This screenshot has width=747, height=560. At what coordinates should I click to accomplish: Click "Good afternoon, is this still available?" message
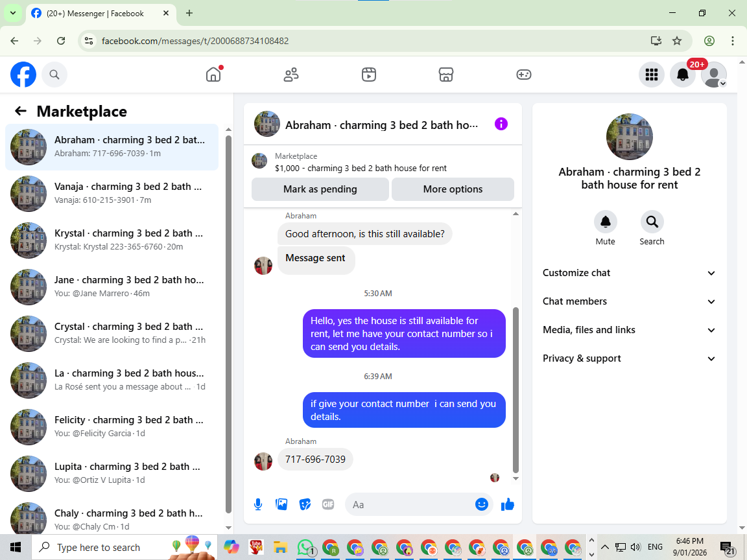click(x=365, y=234)
